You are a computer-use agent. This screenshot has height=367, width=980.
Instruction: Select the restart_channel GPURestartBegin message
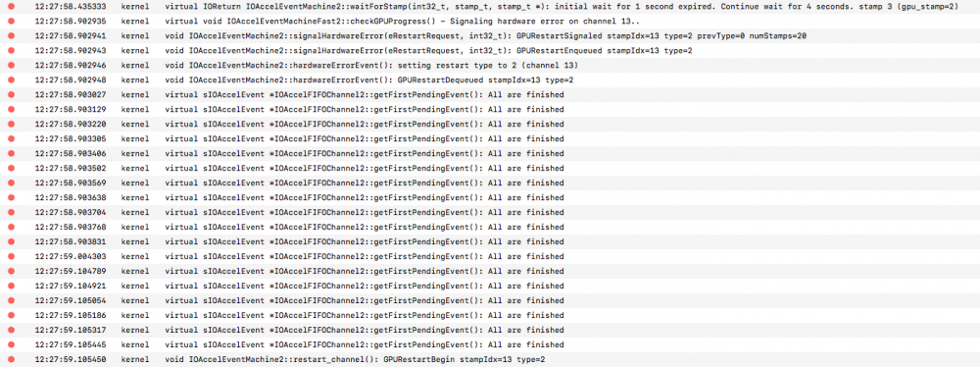[356, 359]
